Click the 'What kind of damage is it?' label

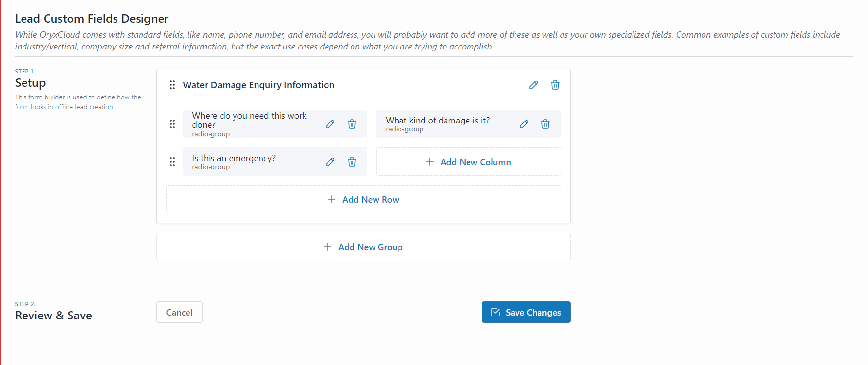(x=438, y=121)
